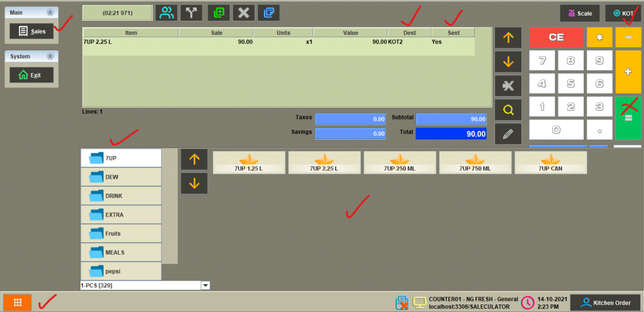This screenshot has height=312, width=644.
Task: Select the EXTRA category folder
Action: 121,214
